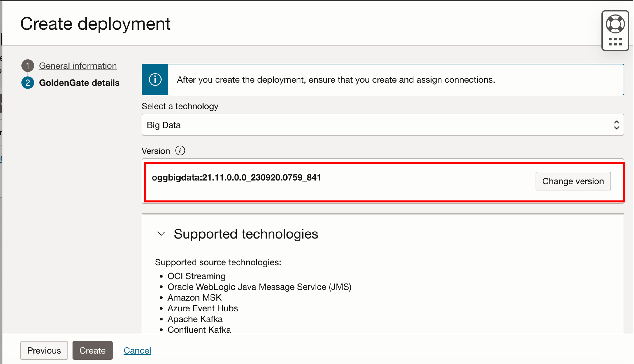634x364 pixels.
Task: Open the help lifebuoy icon
Action: pyautogui.click(x=615, y=24)
